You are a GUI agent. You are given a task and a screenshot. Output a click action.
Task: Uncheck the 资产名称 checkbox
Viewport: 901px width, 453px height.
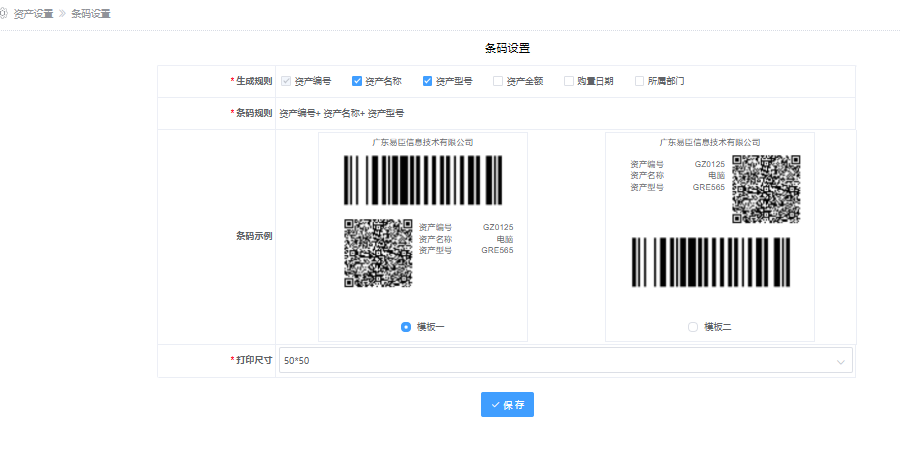coord(357,81)
